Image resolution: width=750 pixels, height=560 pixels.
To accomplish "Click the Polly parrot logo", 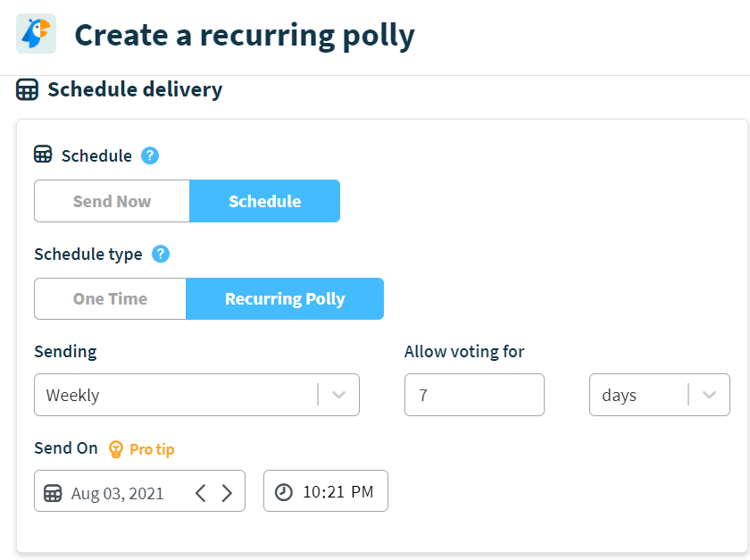I will [x=35, y=35].
